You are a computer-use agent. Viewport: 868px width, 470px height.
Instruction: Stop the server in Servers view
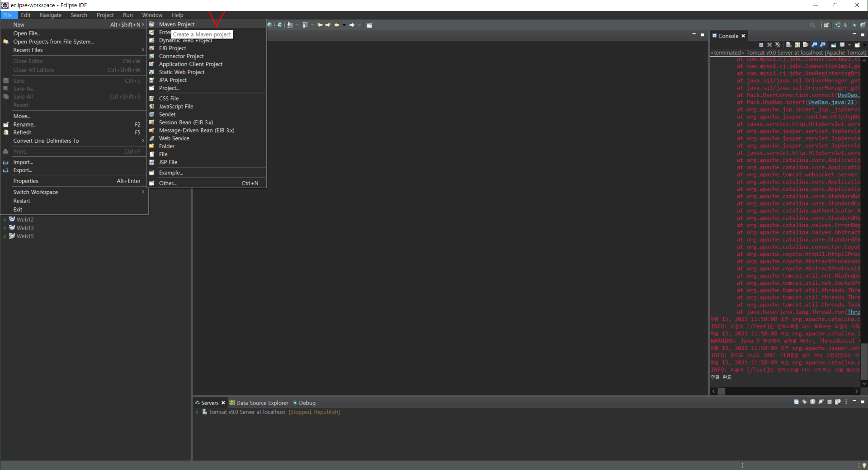[x=830, y=402]
